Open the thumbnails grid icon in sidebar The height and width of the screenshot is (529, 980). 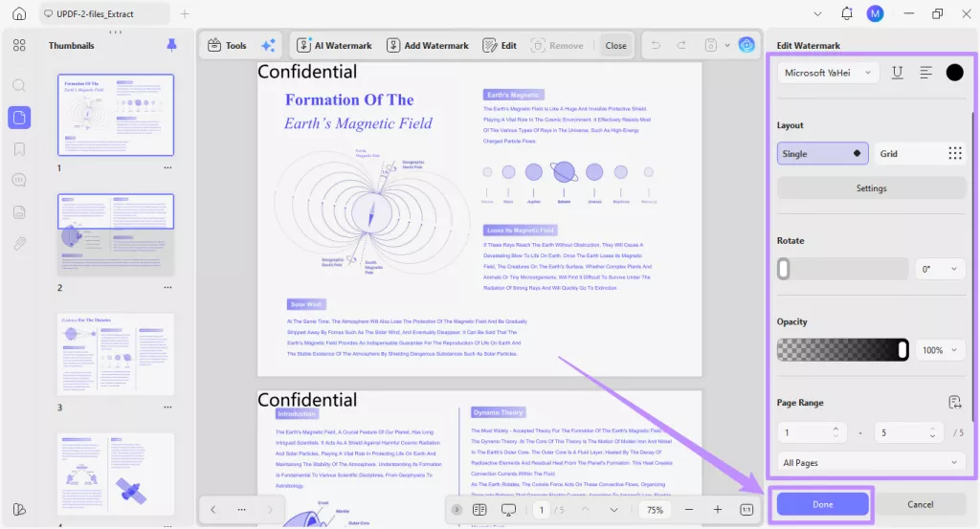tap(19, 45)
